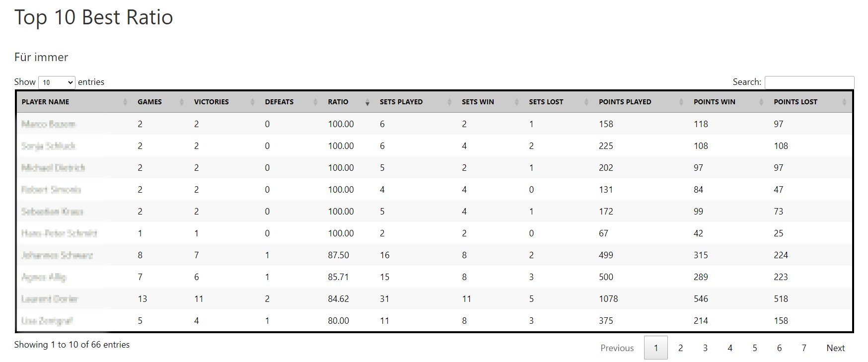
Task: Sort by Points Win column header
Action: click(714, 102)
